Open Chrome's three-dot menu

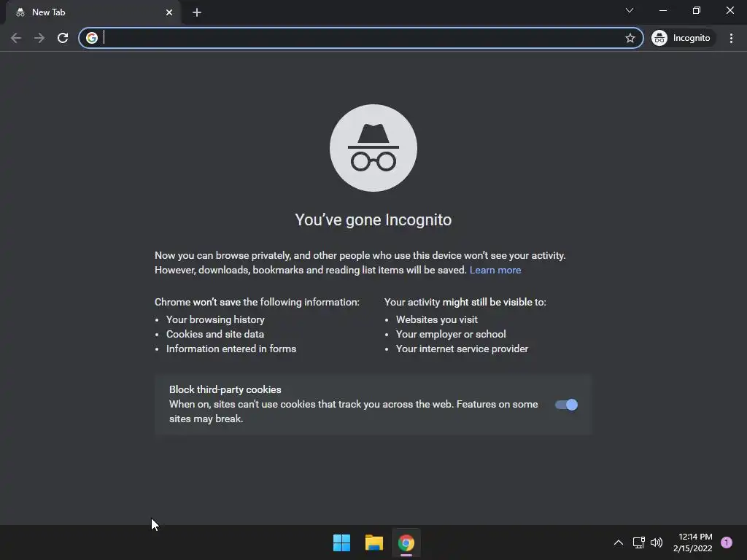pos(731,38)
